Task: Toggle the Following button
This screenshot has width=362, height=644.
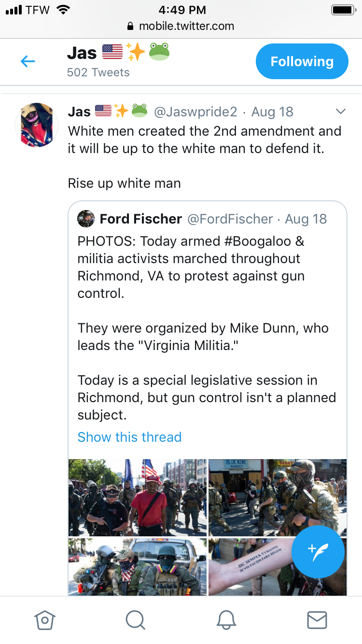Action: click(302, 61)
